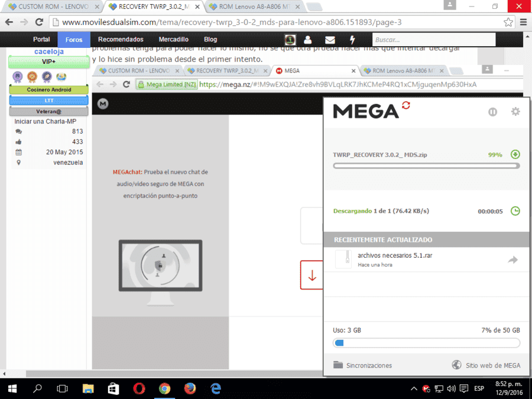Go back using browser back arrow
Viewport: 532px width, 399px height.
click(9, 22)
